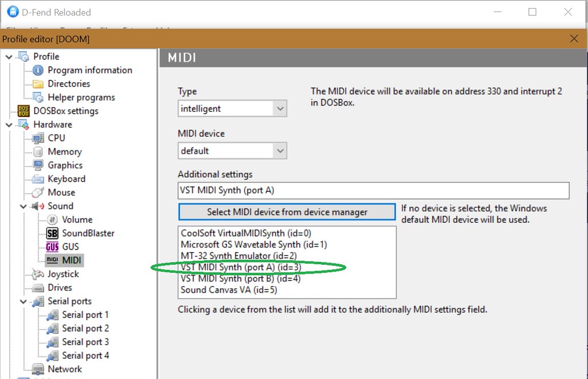
Task: Close the Profile editor dialog
Action: [x=574, y=38]
